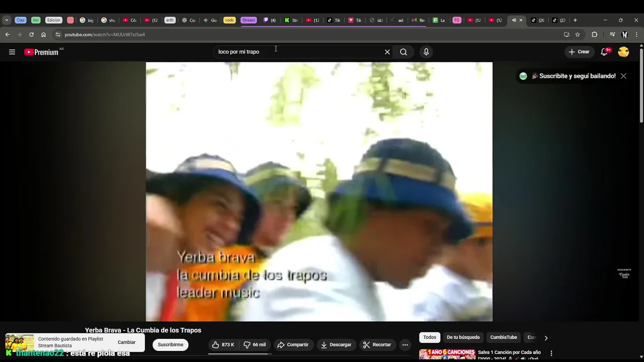The image size is (644, 362).
Task: Show more filter chips with right chevron
Action: pyautogui.click(x=546, y=338)
